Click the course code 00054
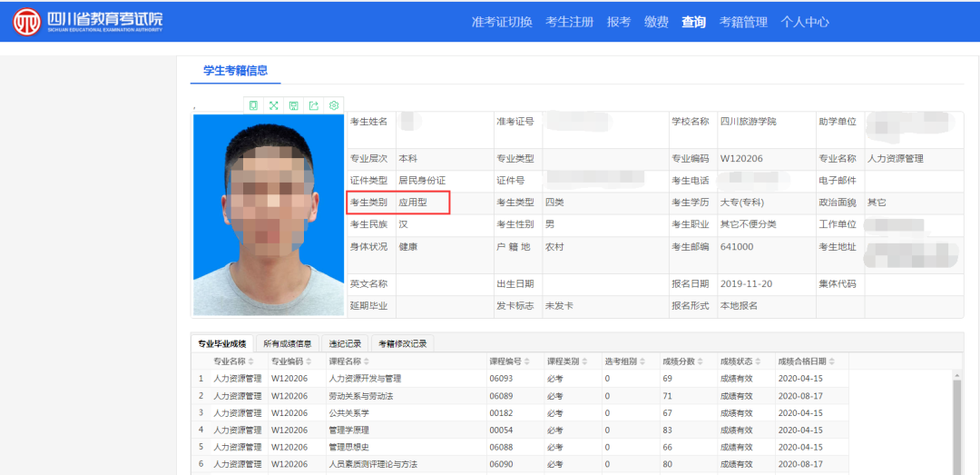 click(x=501, y=430)
